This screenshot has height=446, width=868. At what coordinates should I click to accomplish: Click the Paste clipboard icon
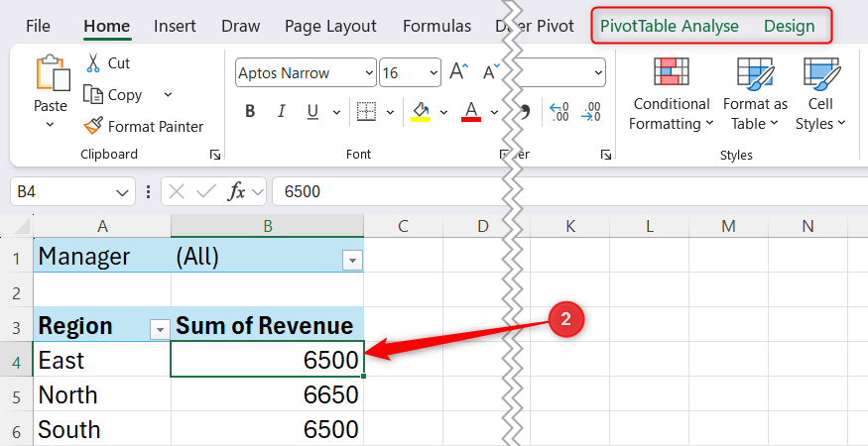tap(52, 73)
